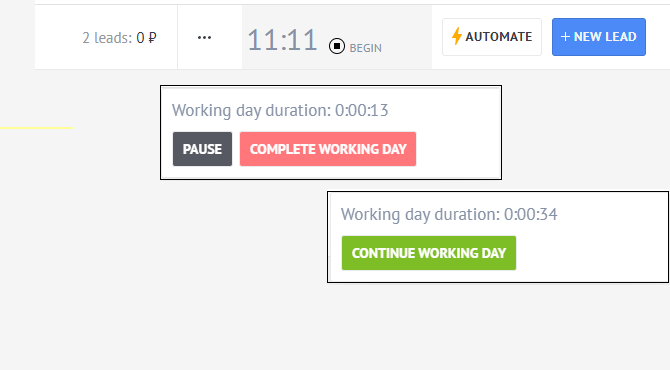The image size is (670, 370).
Task: Open the AUTOMATE settings button
Action: [x=492, y=37]
